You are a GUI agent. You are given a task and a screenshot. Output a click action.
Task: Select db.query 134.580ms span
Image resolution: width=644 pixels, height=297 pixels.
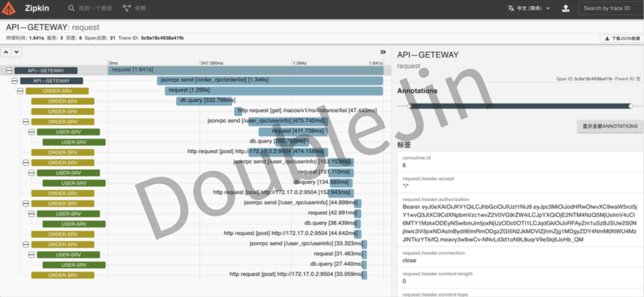coord(341,183)
